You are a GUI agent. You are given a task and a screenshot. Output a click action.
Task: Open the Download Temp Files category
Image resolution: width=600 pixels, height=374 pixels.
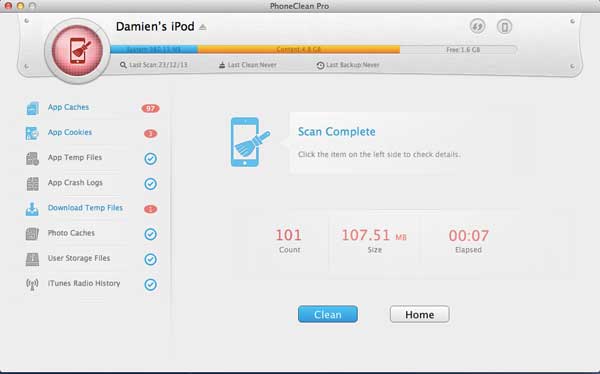click(85, 208)
